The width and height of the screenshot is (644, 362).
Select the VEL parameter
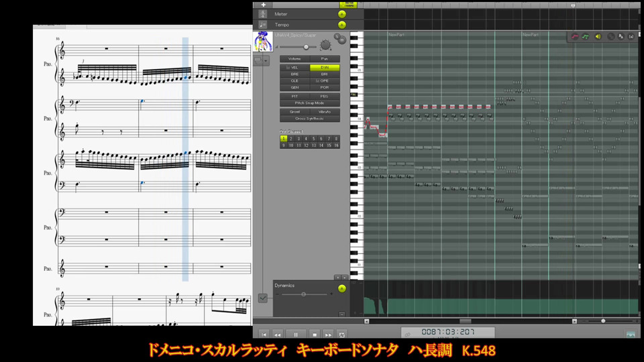pyautogui.click(x=294, y=67)
